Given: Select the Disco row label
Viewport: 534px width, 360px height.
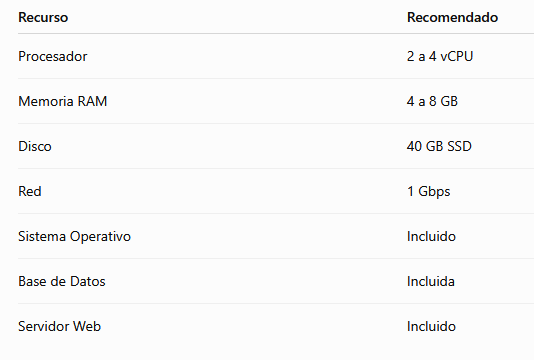Looking at the screenshot, I should (x=35, y=146).
